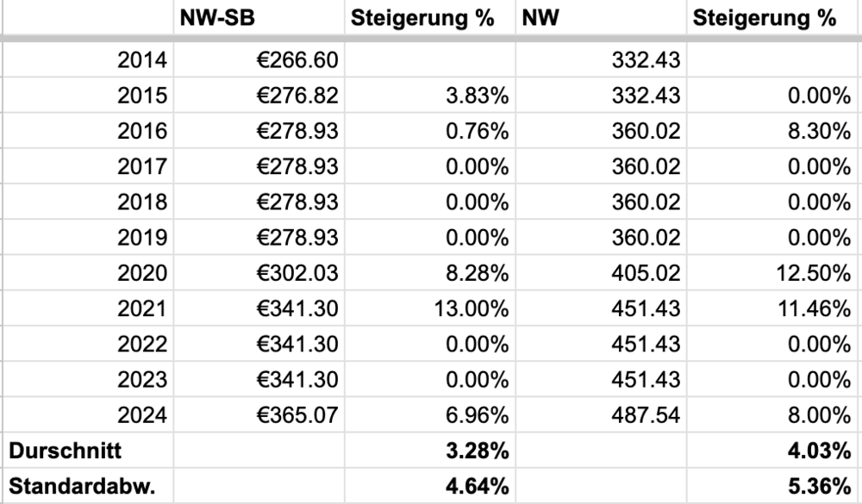
Task: Select the last Steigerung % header cell
Action: pyautogui.click(x=773, y=19)
